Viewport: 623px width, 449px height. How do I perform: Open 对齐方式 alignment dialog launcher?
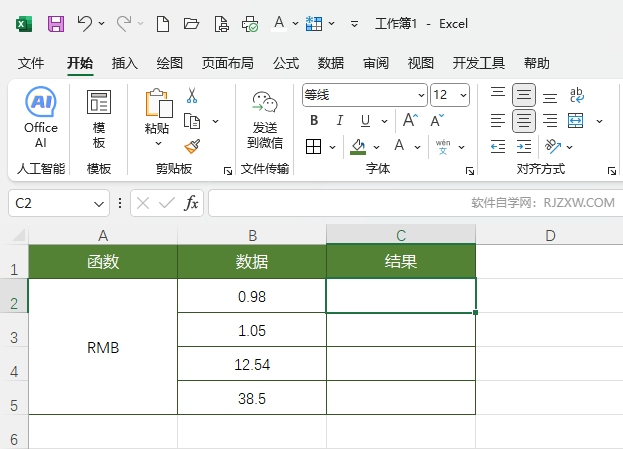coord(612,171)
